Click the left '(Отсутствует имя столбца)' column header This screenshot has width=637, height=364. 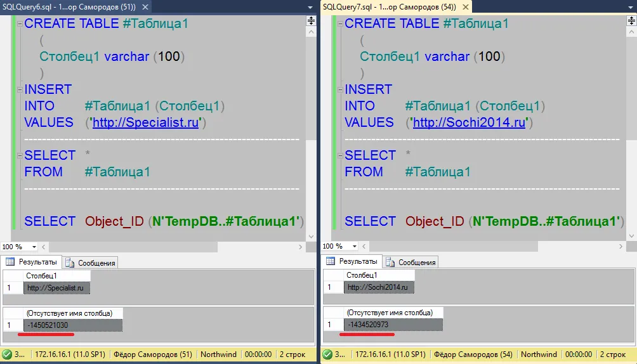(73, 313)
